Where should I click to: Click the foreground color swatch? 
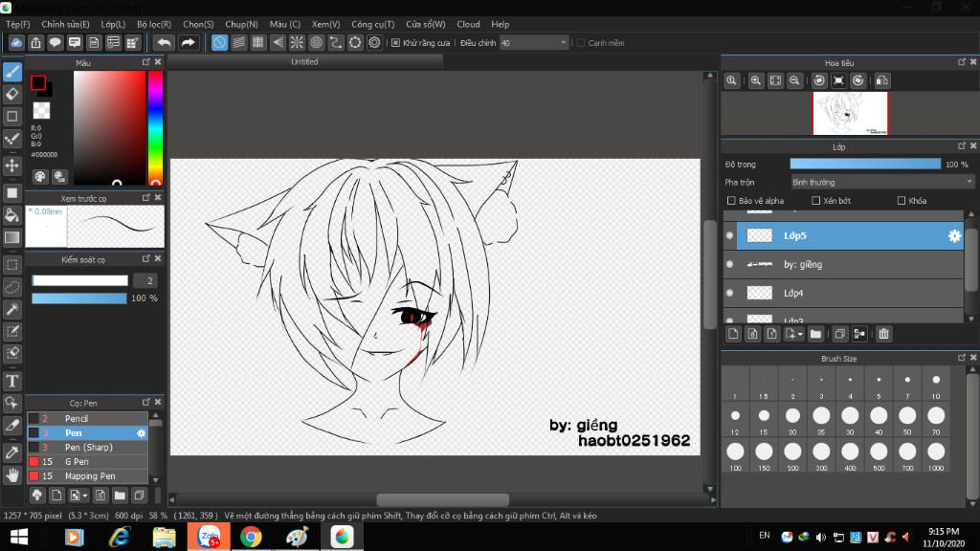point(38,82)
